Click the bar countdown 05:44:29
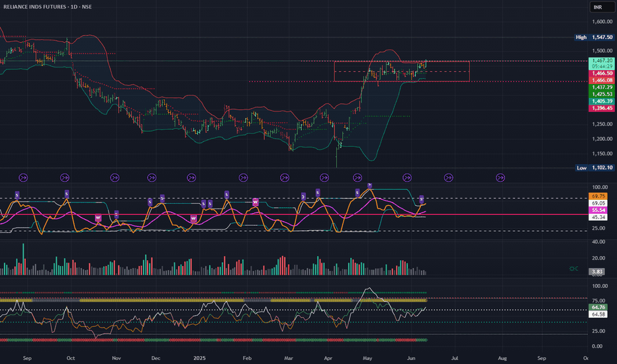 tap(602, 66)
